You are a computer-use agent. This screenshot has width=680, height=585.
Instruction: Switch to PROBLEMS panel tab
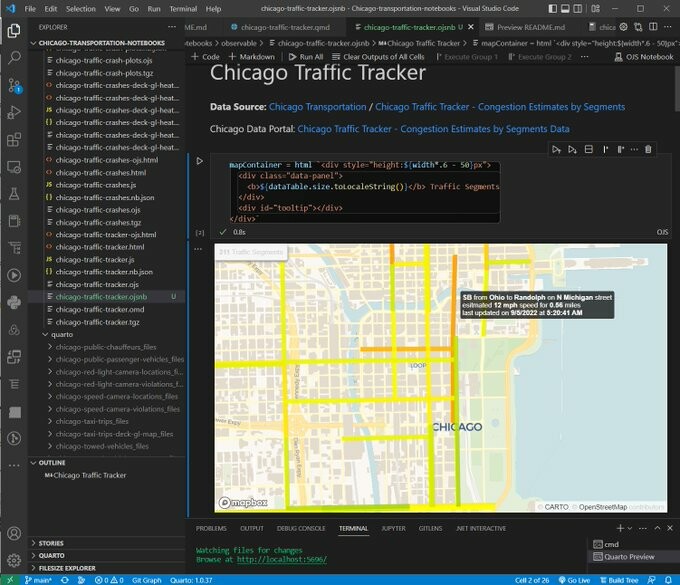(211, 528)
